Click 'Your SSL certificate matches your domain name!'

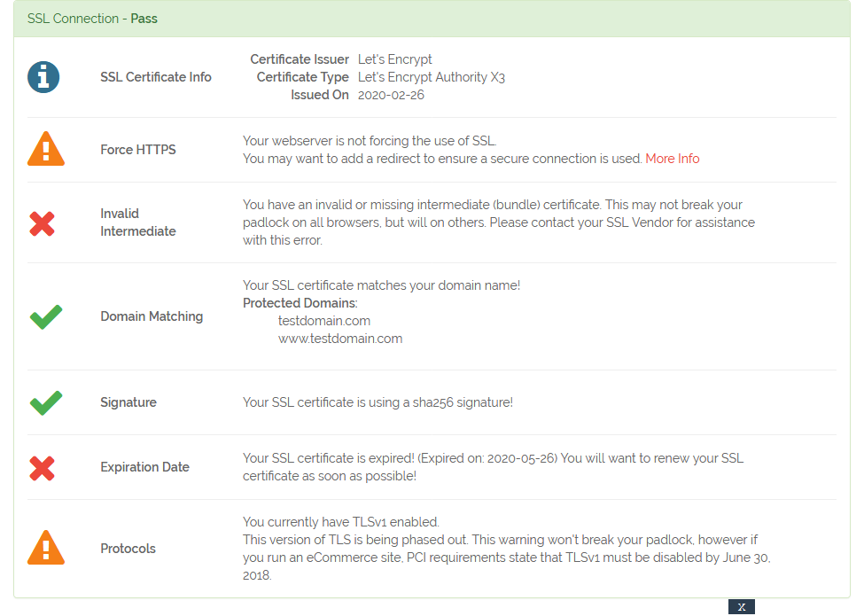[x=381, y=285]
